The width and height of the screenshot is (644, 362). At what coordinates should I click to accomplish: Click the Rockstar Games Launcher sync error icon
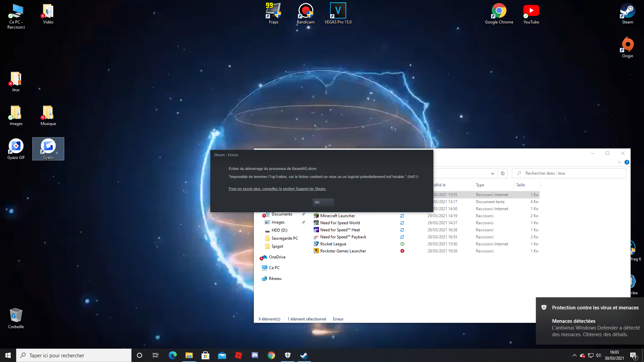click(x=402, y=251)
